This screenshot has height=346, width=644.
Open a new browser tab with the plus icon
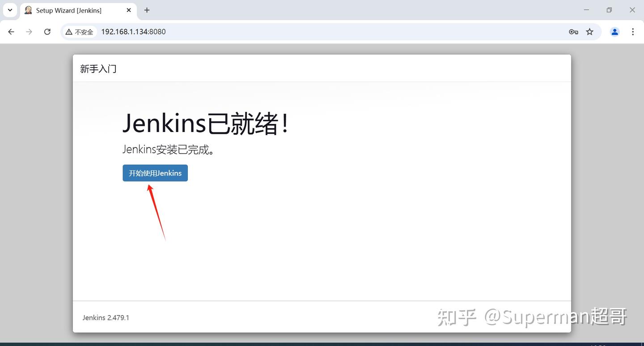click(x=147, y=10)
